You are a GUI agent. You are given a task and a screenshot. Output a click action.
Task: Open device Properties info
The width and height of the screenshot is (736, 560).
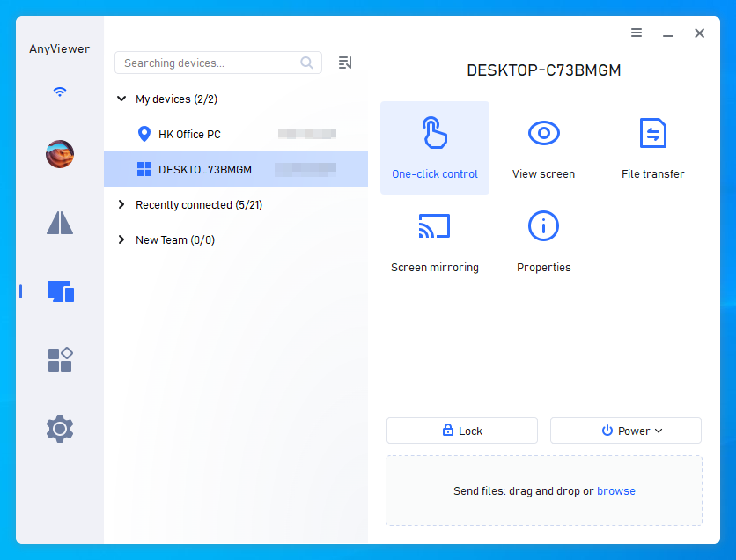tap(543, 242)
